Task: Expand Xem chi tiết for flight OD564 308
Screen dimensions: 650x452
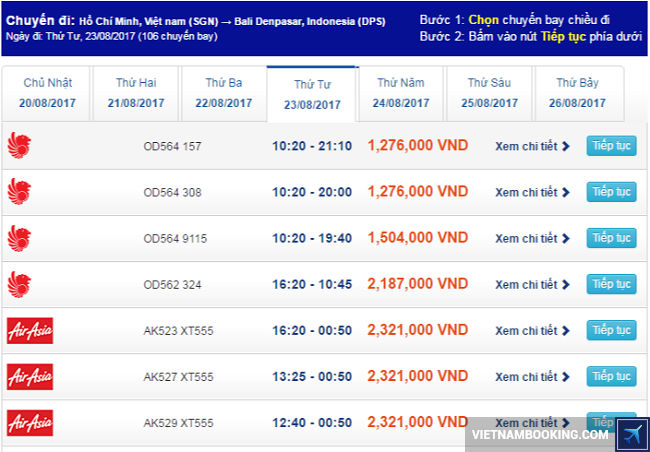Action: tap(532, 192)
